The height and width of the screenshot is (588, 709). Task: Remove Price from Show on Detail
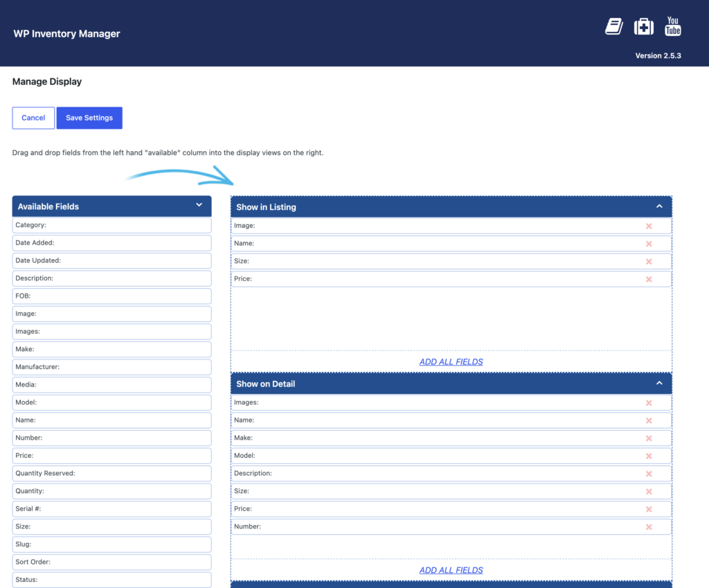[x=649, y=509]
